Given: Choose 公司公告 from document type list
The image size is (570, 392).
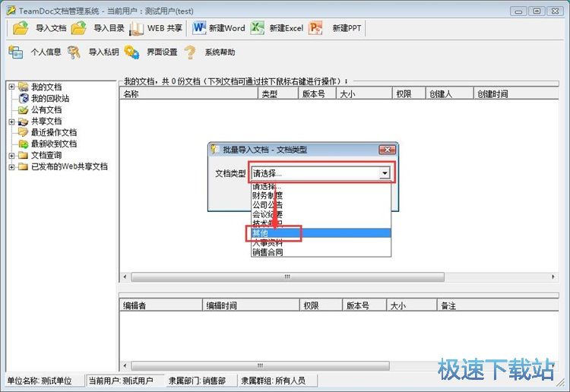Looking at the screenshot, I should [321, 205].
